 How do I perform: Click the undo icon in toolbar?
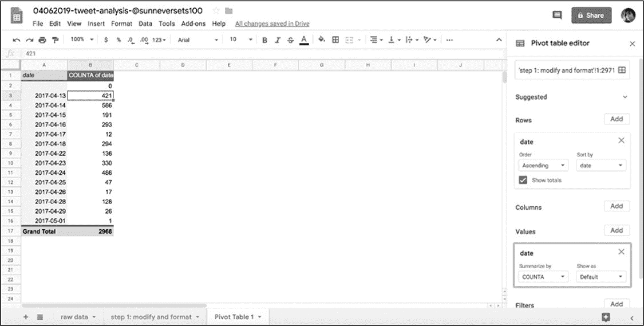17,40
